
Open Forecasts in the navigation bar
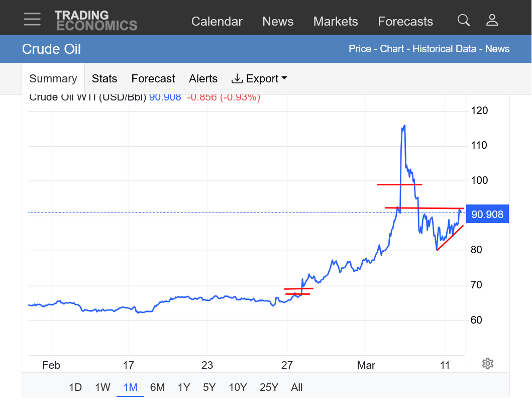405,22
